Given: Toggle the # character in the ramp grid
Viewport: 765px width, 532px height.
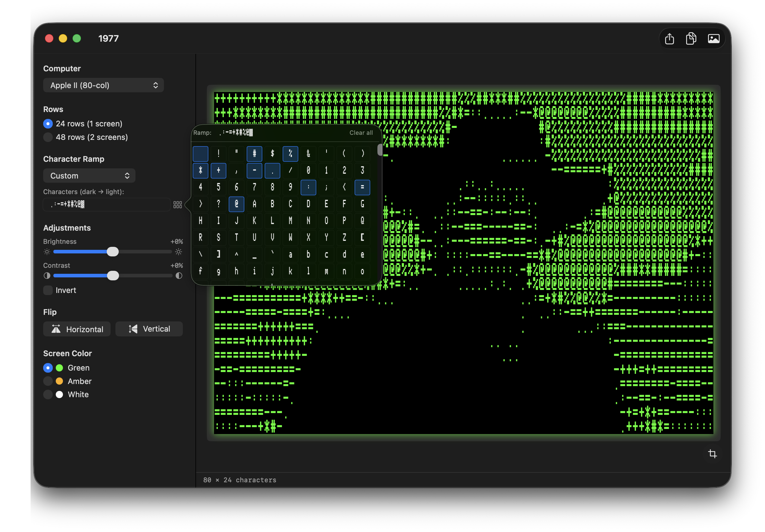Looking at the screenshot, I should click(254, 153).
